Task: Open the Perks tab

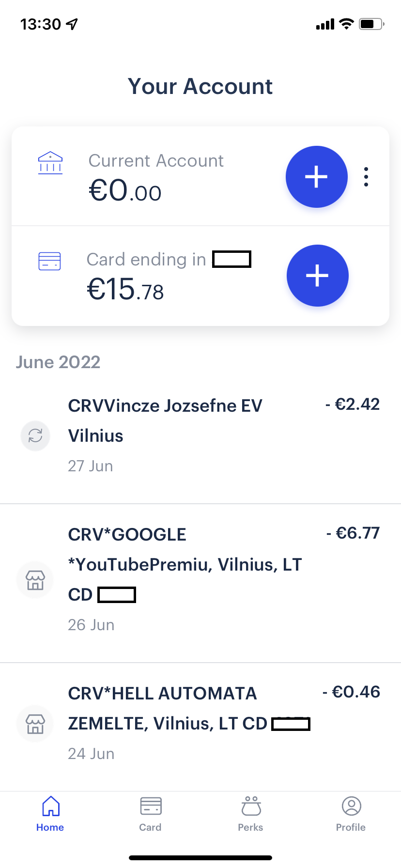Action: point(251,814)
